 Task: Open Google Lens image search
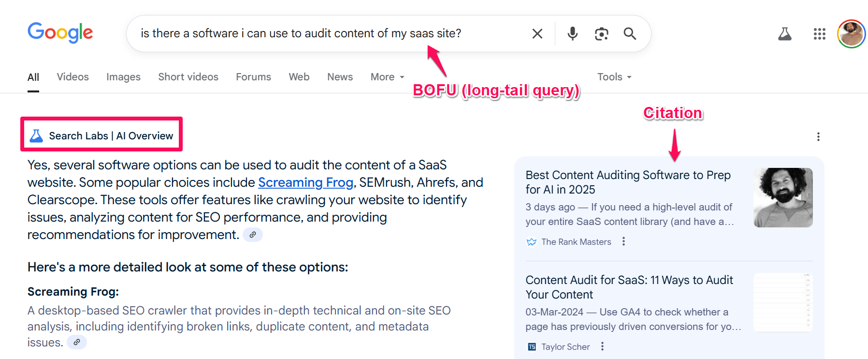coord(601,33)
